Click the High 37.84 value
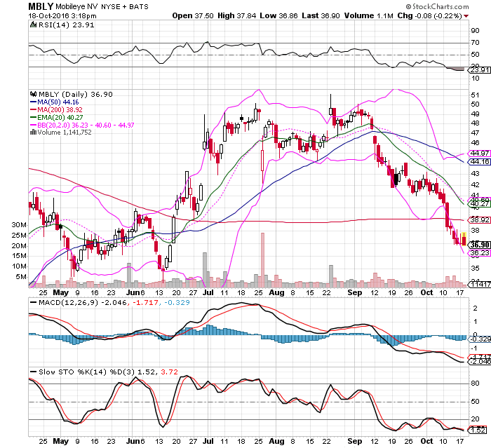Image resolution: width=491 pixels, height=448 pixels. tap(237, 15)
